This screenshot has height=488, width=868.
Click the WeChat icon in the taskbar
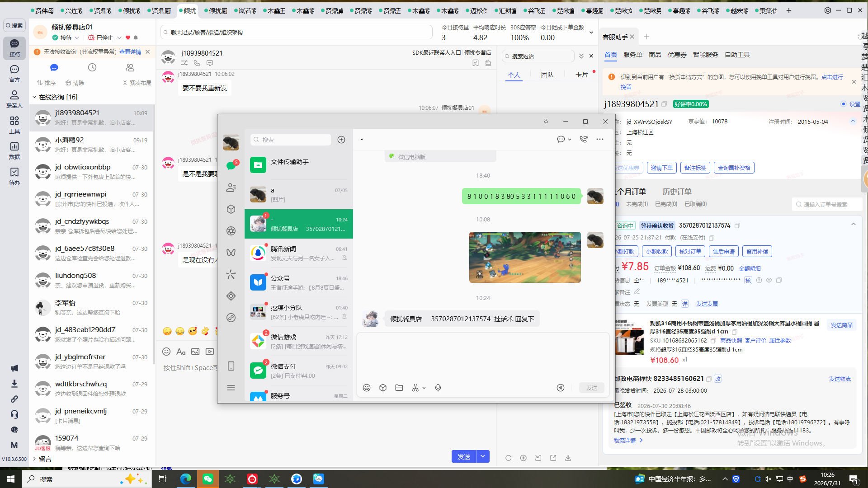pos(208,479)
